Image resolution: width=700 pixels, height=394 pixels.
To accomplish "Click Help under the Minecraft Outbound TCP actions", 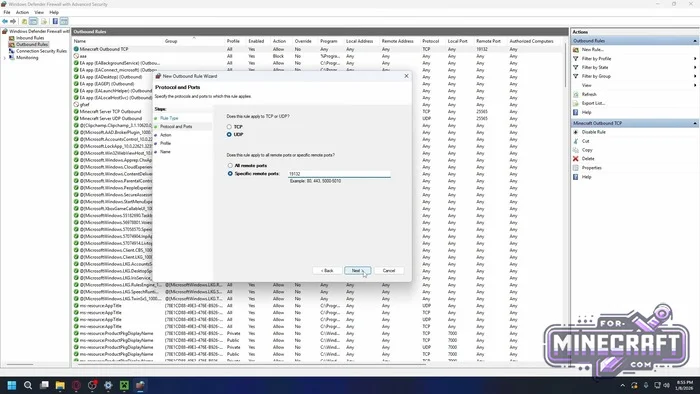I will click(586, 177).
